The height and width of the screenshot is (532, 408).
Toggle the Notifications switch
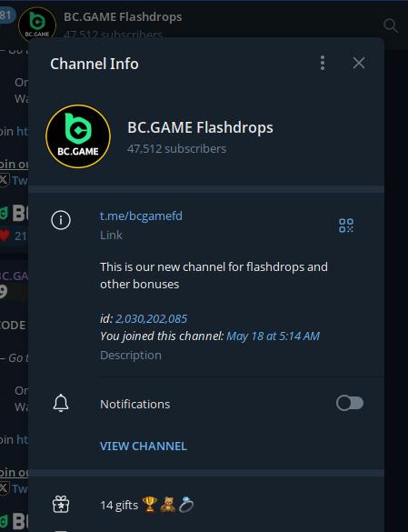click(x=350, y=403)
